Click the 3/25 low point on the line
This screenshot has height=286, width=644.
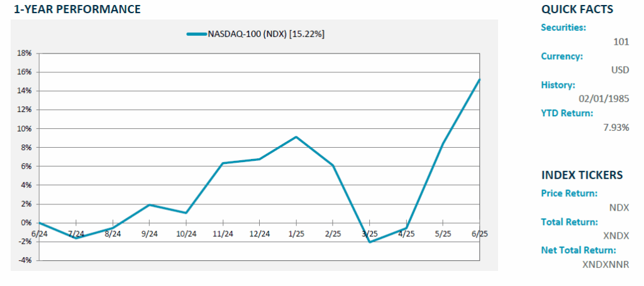[x=370, y=242]
